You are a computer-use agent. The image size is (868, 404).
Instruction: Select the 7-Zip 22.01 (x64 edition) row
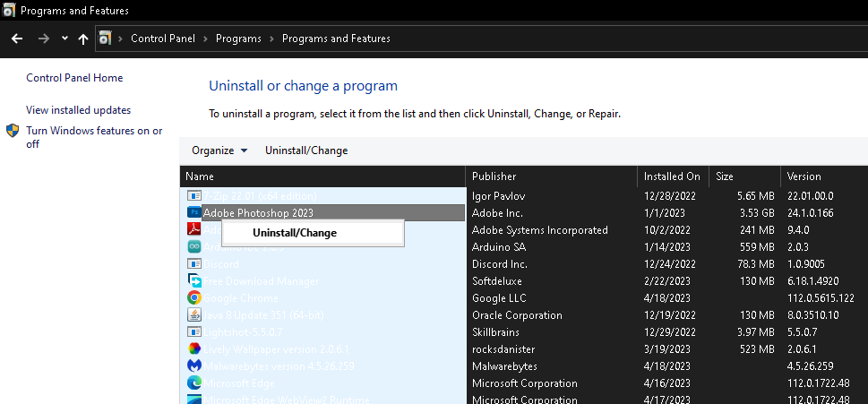coord(260,196)
